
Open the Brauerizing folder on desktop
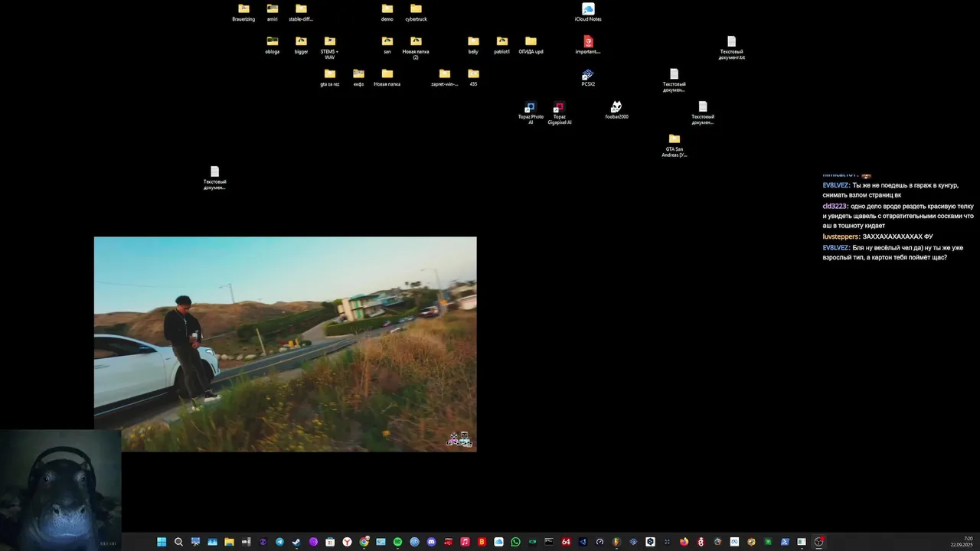tap(243, 12)
